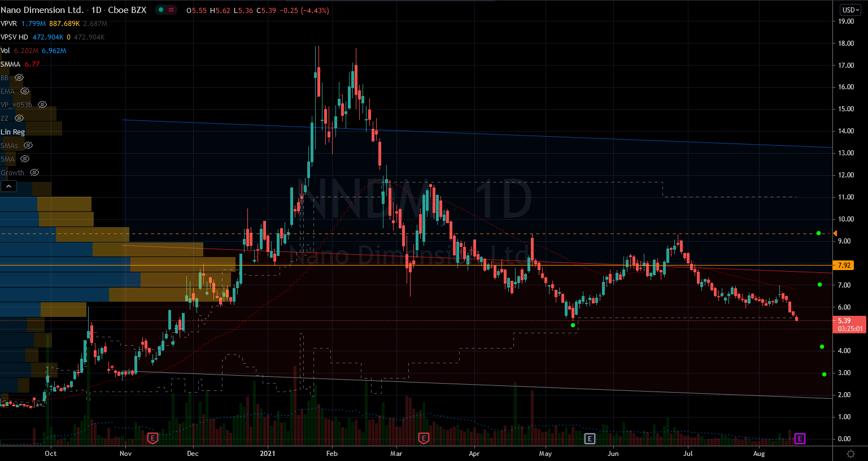Screen dimensions: 868x461
Task: Collapse the indicator legend list
Action: pos(8,186)
